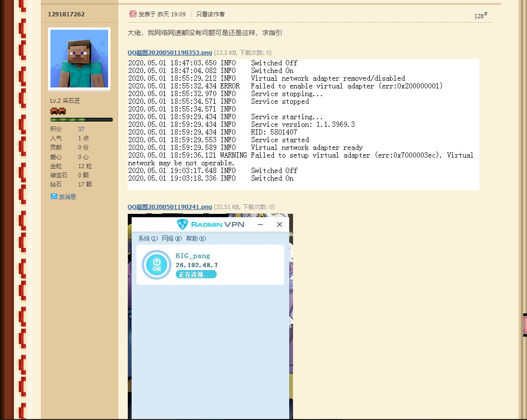Click the green experience progress bar

(x=81, y=119)
